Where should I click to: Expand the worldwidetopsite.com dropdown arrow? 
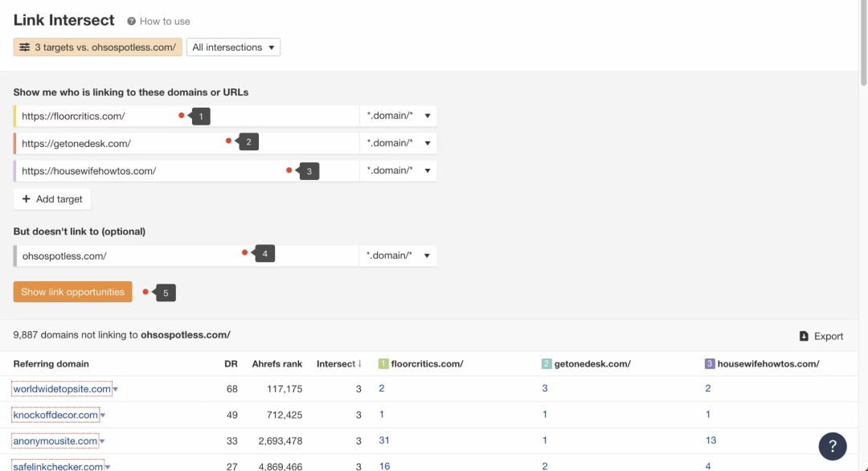tap(116, 390)
